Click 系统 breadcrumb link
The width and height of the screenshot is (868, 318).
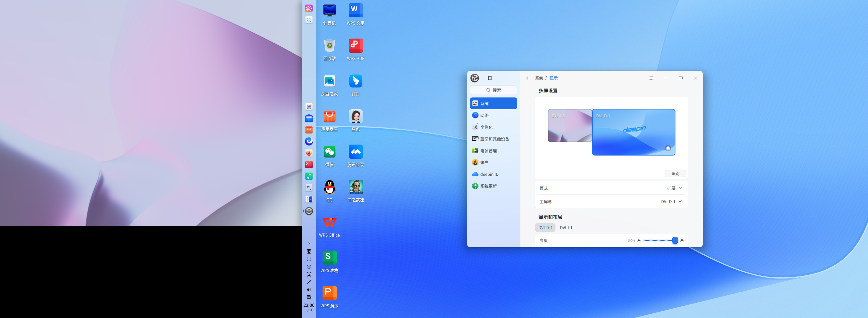click(x=539, y=78)
